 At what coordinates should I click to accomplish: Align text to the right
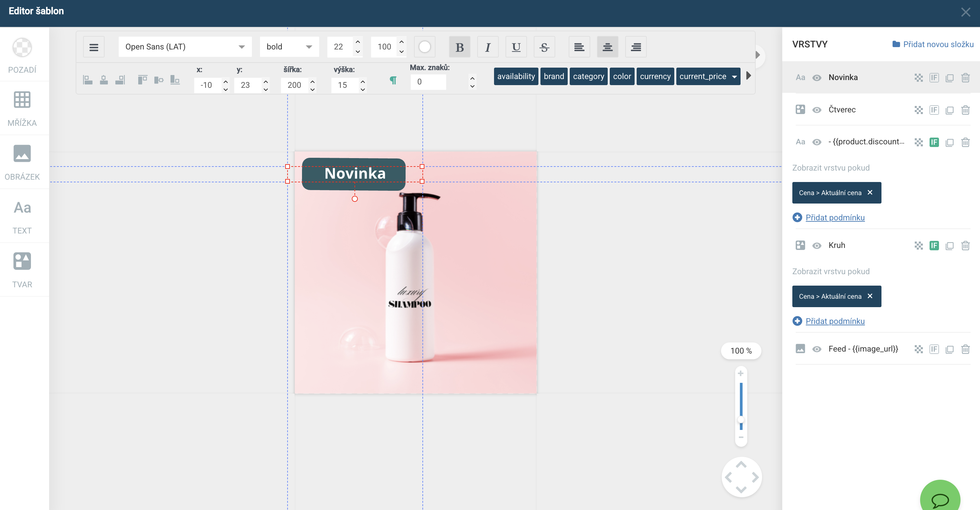tap(636, 47)
